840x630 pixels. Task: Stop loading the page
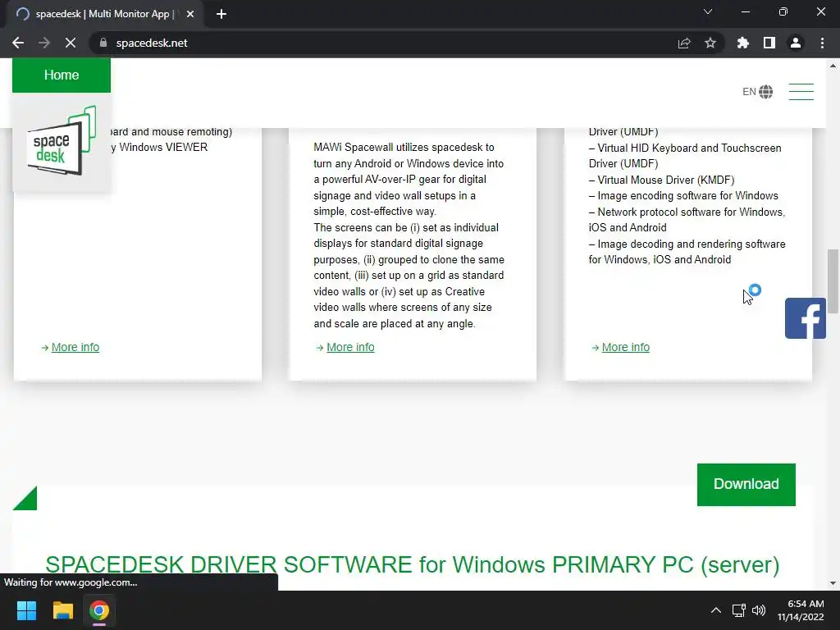(x=71, y=43)
